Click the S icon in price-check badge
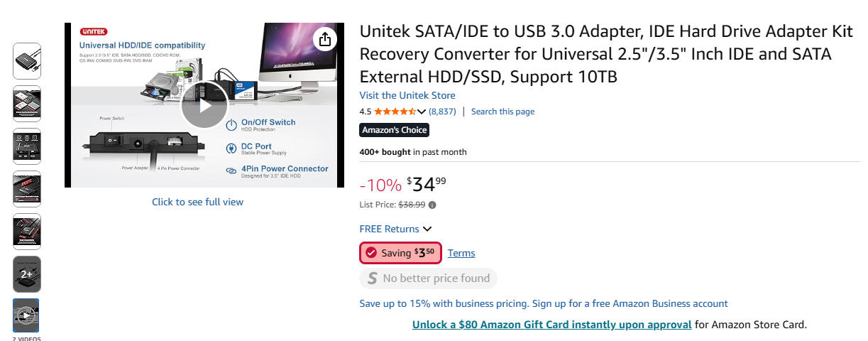 (x=371, y=278)
